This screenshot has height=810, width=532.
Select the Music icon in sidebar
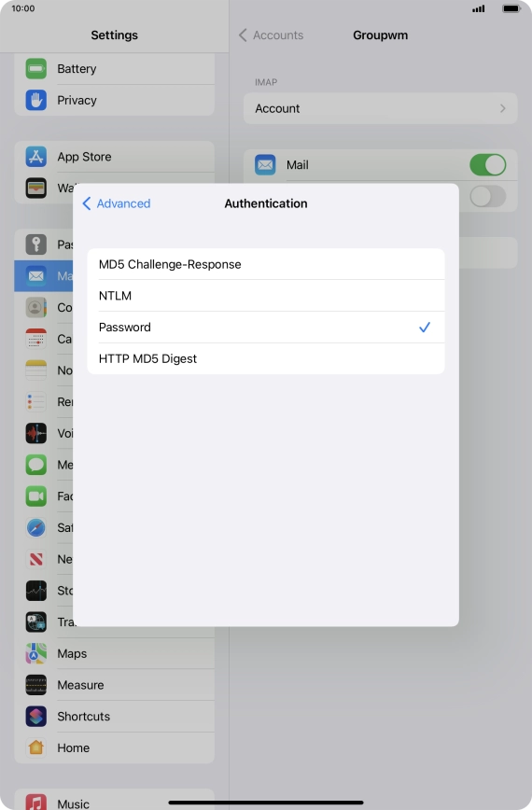(x=36, y=802)
